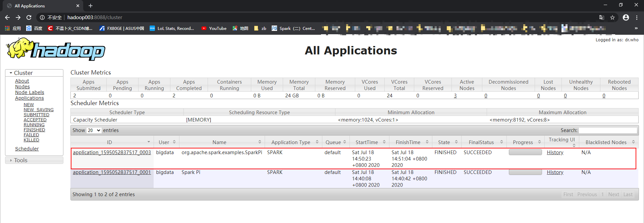This screenshot has width=644, height=223.
Task: Open the Scheduler page from sidebar
Action: click(x=27, y=149)
